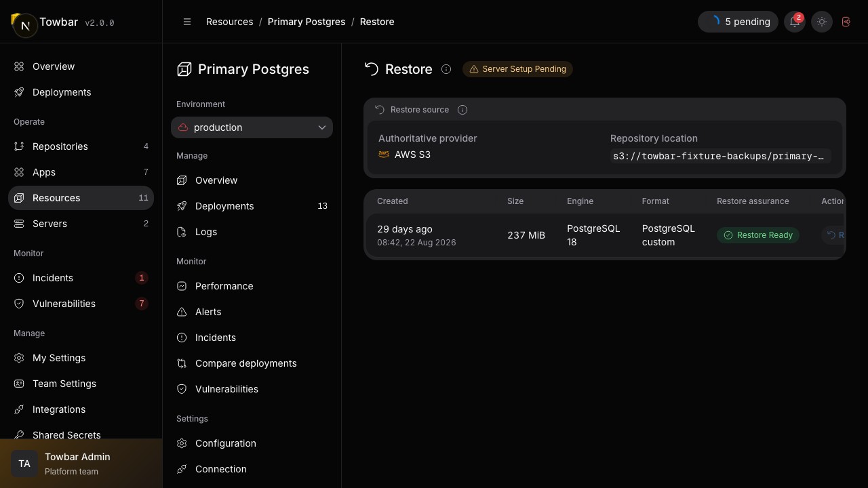Click the s3://towbar-fixture-backups repository location

720,156
